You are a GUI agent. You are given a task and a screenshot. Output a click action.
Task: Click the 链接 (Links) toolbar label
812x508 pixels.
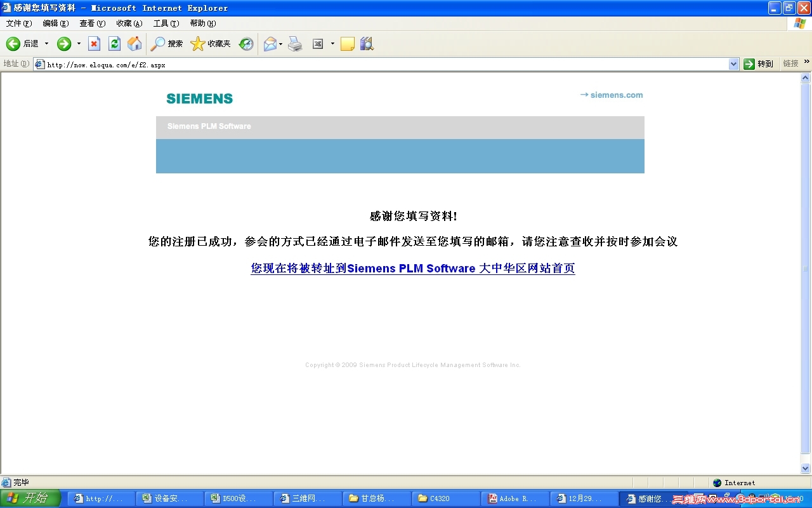pyautogui.click(x=790, y=63)
